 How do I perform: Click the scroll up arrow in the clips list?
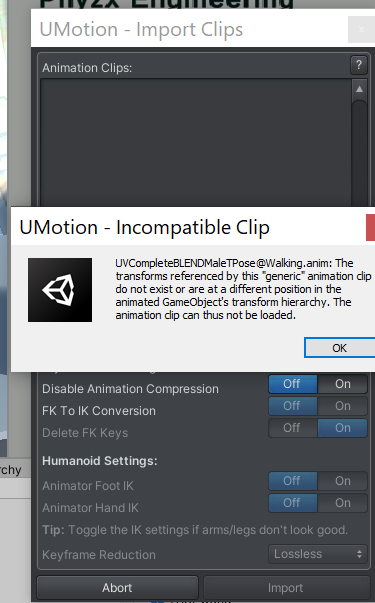click(x=359, y=89)
